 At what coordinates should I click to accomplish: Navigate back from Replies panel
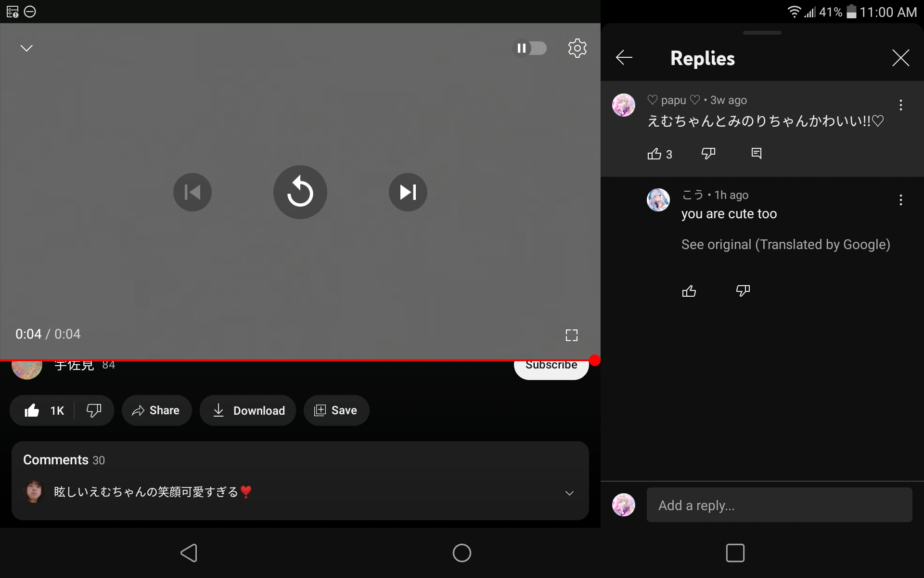tap(623, 57)
